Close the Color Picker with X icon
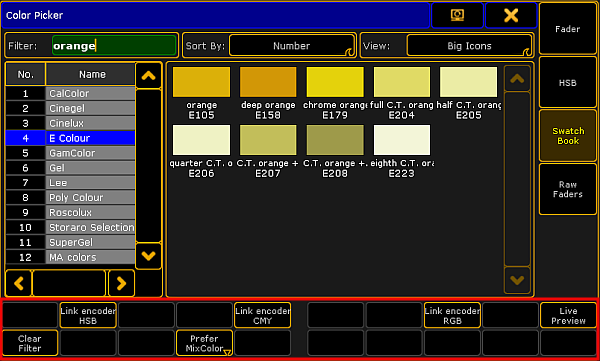This screenshot has width=600, height=361. point(511,15)
